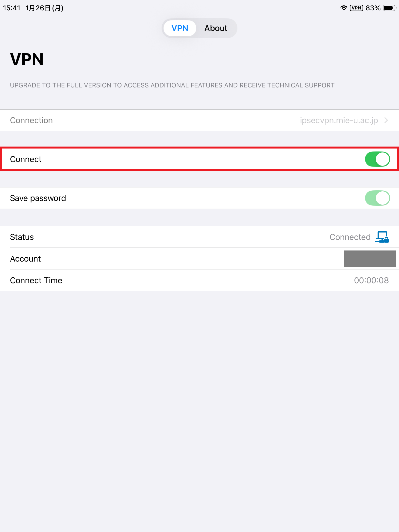Tap the upgrade to full version text
This screenshot has height=532, width=399.
[172, 85]
